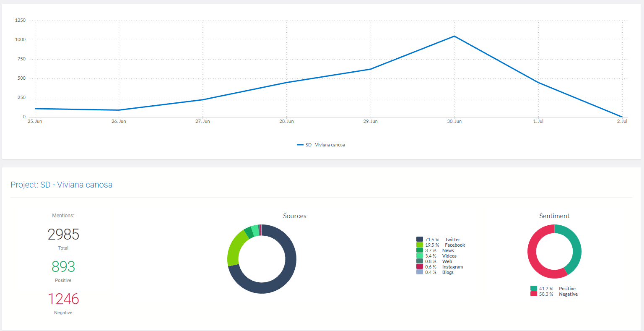This screenshot has height=331, width=644.
Task: Click the Instagram legend swatch
Action: pyautogui.click(x=420, y=267)
